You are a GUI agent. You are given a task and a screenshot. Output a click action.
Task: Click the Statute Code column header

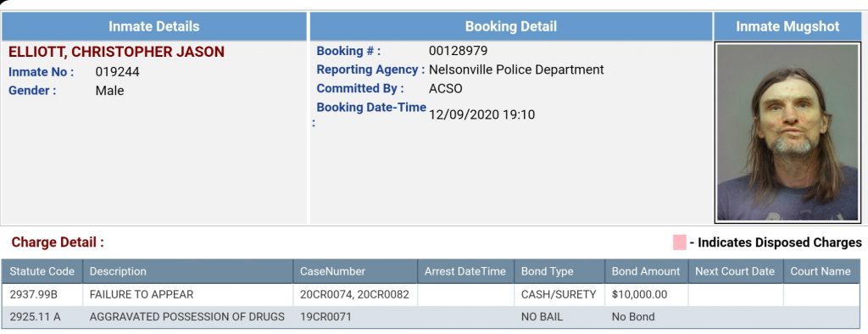pos(42,271)
